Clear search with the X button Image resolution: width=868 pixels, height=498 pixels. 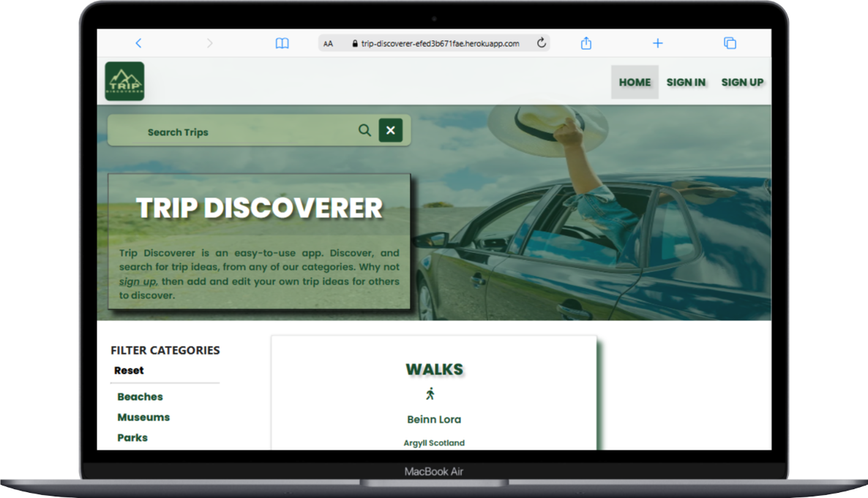pyautogui.click(x=391, y=131)
